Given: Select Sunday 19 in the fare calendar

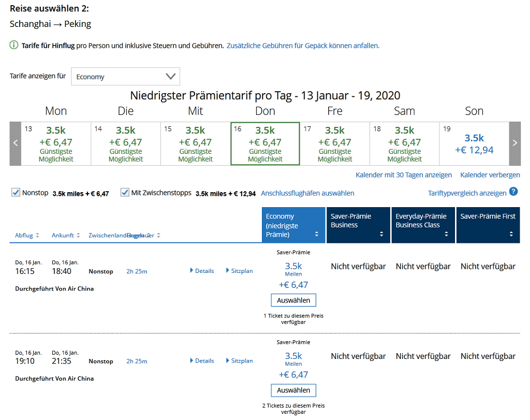Looking at the screenshot, I should point(474,143).
